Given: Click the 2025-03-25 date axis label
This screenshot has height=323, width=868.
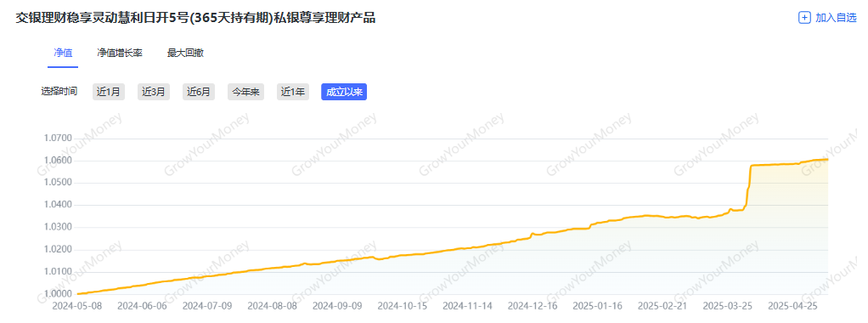Looking at the screenshot, I should click(728, 306).
